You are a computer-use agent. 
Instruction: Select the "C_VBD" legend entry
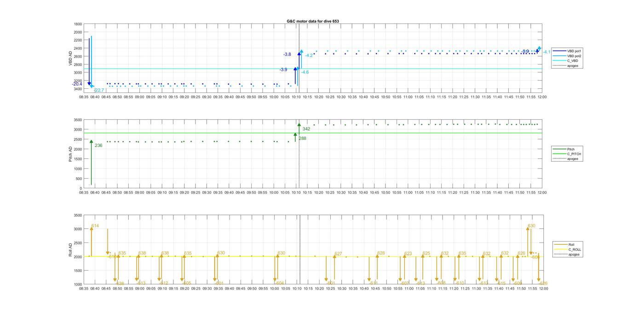572,61
